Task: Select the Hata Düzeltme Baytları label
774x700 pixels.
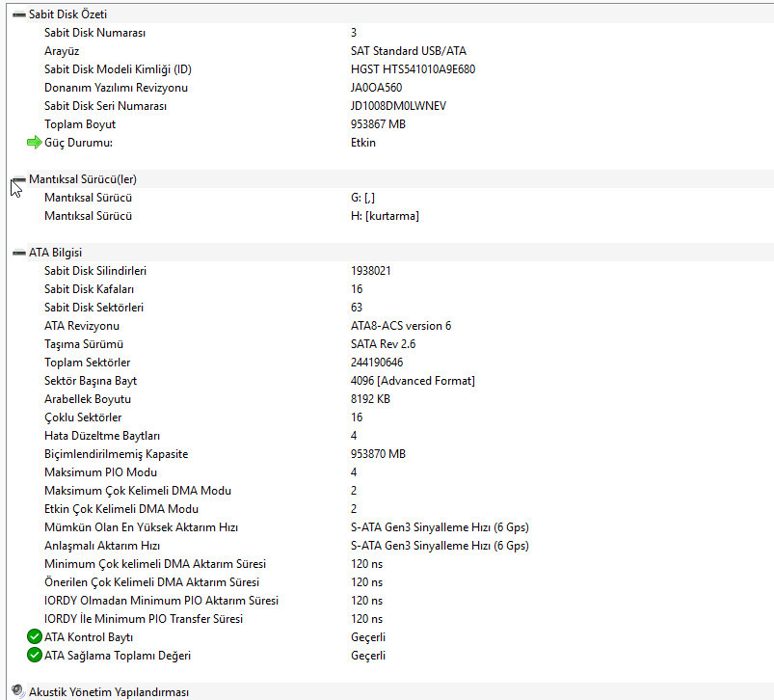Action: coord(102,436)
